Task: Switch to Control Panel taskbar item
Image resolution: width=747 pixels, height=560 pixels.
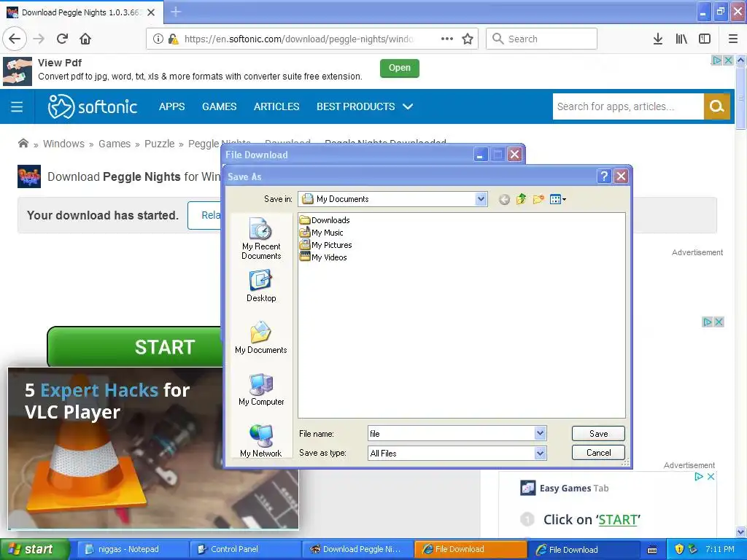Action: (x=245, y=549)
